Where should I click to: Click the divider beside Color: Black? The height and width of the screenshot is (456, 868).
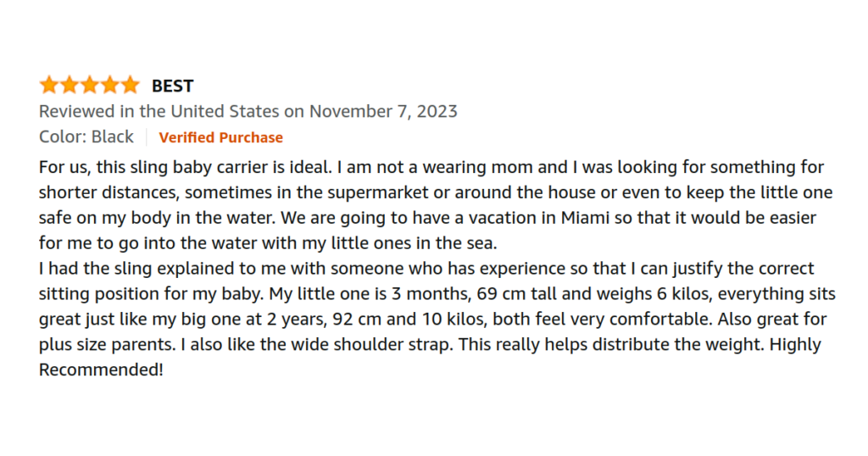click(x=146, y=137)
